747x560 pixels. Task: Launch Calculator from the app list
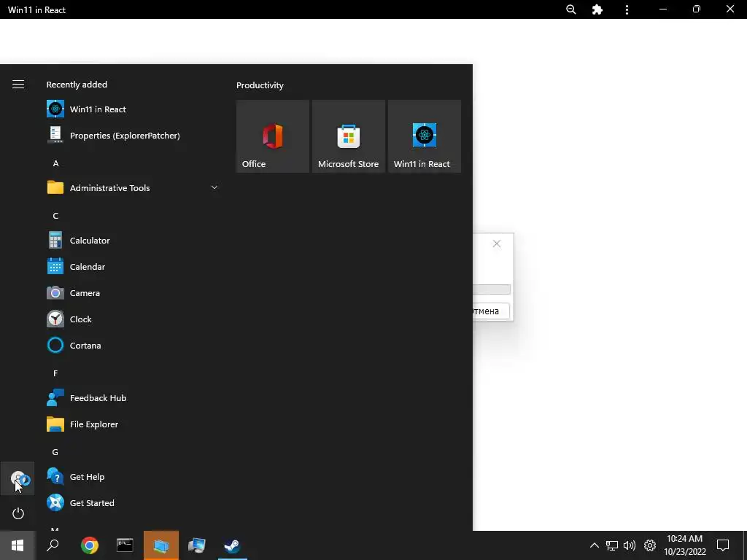click(133, 240)
